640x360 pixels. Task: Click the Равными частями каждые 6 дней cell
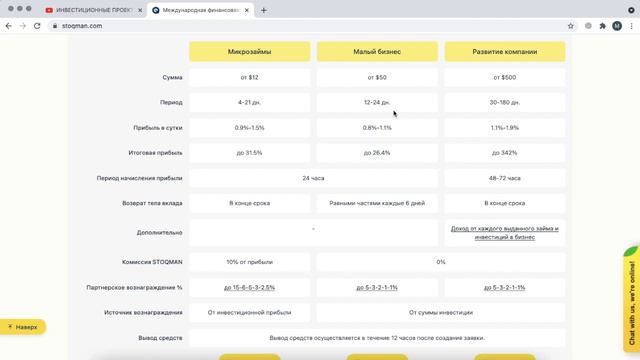[377, 203]
